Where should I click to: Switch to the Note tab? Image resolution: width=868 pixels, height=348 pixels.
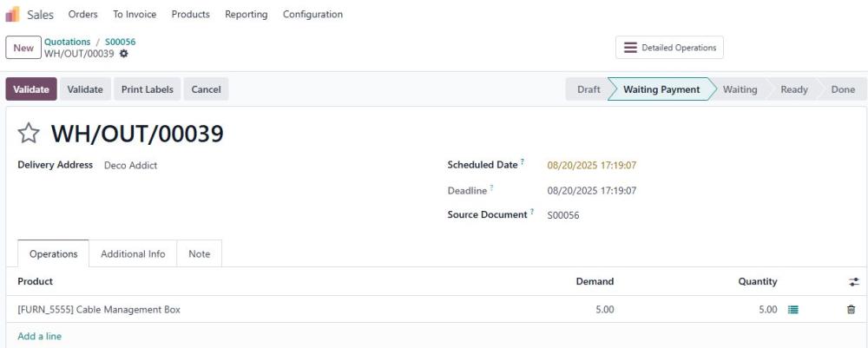click(x=200, y=254)
